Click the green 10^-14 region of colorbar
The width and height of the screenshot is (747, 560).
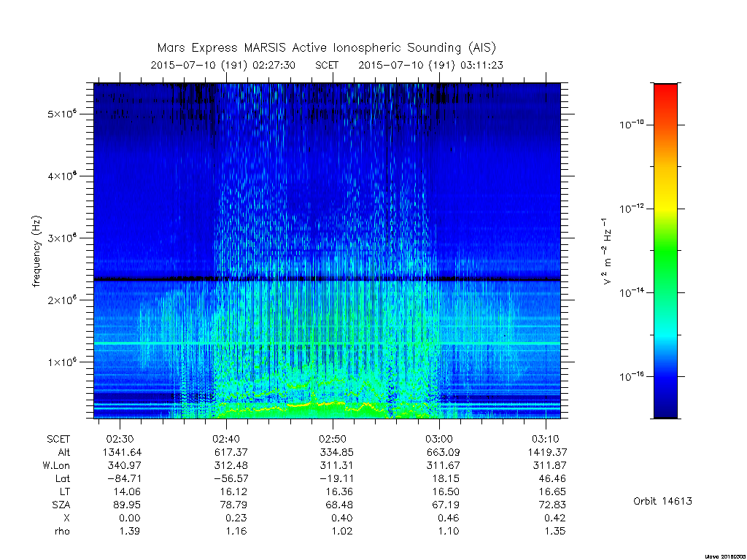665,292
